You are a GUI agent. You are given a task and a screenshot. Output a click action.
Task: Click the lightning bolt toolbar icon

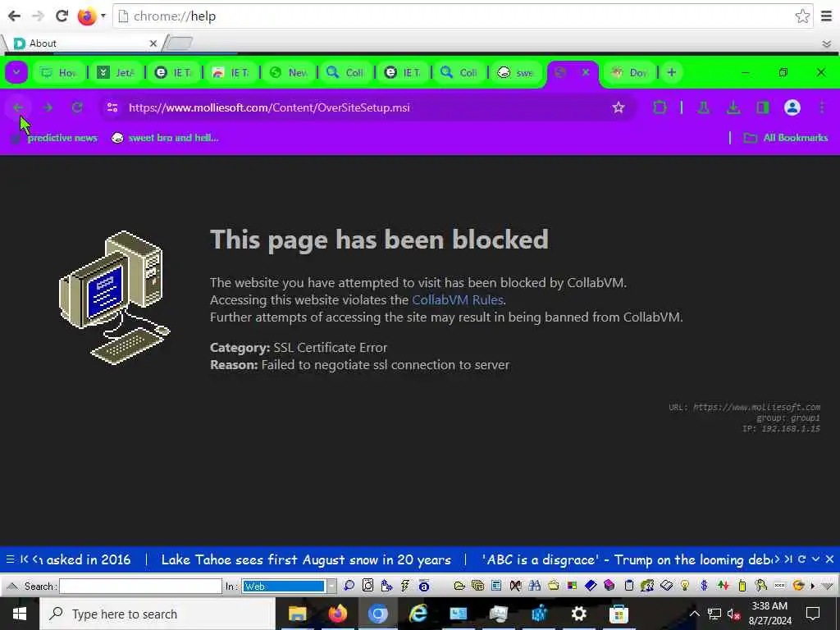coord(405,586)
